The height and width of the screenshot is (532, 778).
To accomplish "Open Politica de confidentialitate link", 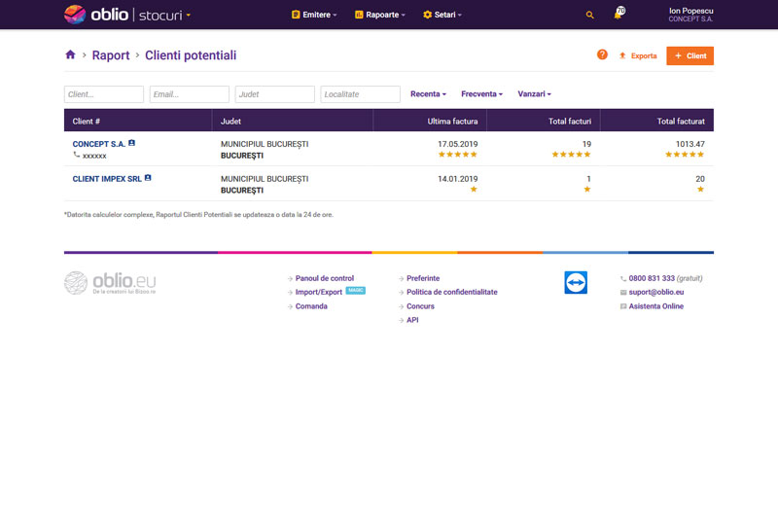I will click(x=451, y=293).
